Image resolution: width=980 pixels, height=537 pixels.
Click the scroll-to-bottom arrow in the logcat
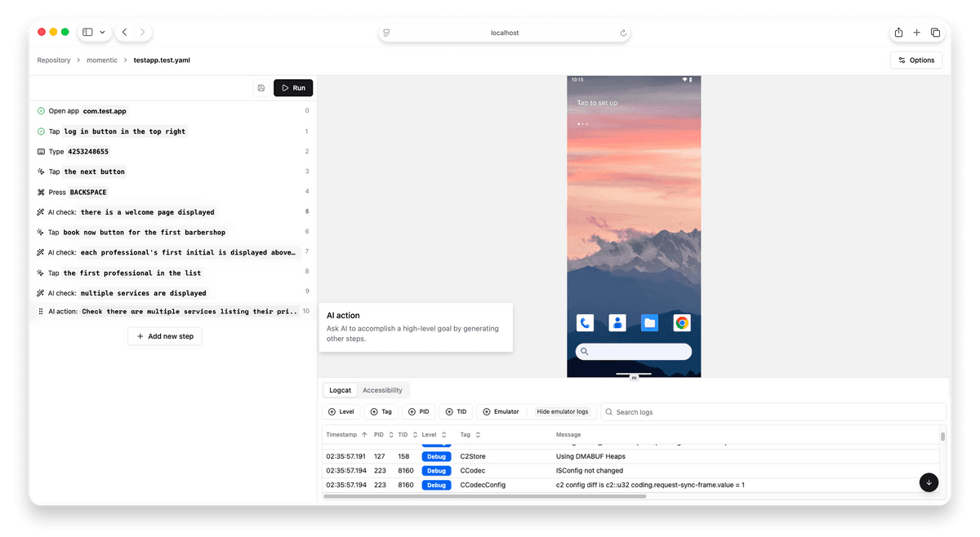point(929,482)
